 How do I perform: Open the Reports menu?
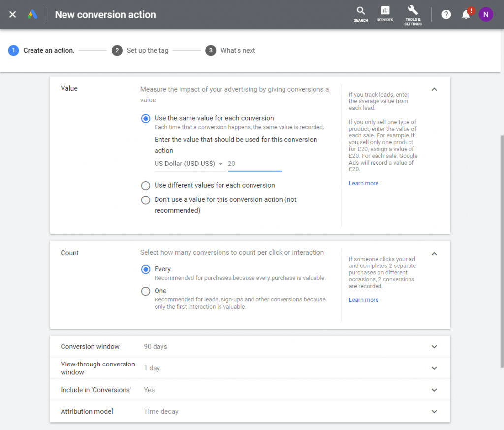click(385, 14)
